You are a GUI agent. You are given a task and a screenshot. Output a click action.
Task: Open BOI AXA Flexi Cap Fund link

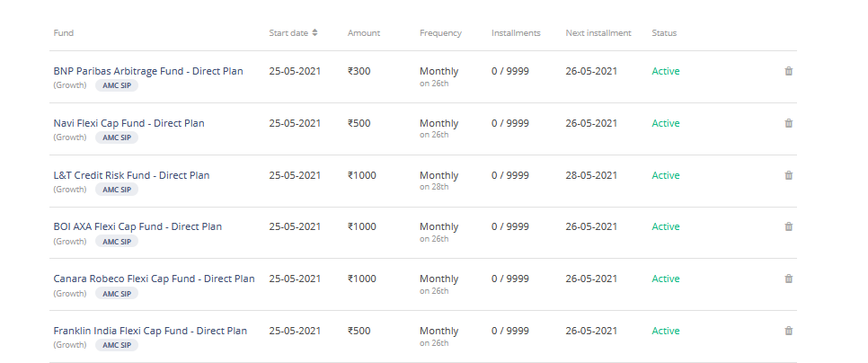(x=137, y=226)
